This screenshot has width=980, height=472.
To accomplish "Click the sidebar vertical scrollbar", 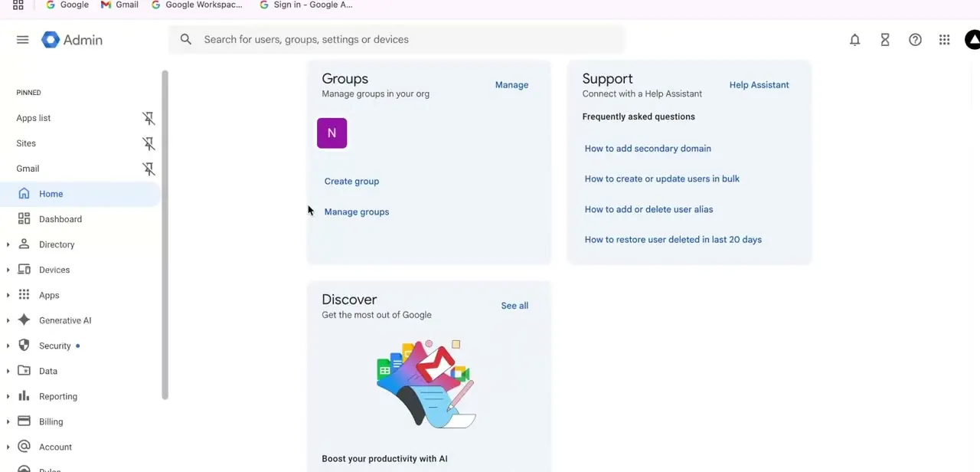I will (165, 234).
